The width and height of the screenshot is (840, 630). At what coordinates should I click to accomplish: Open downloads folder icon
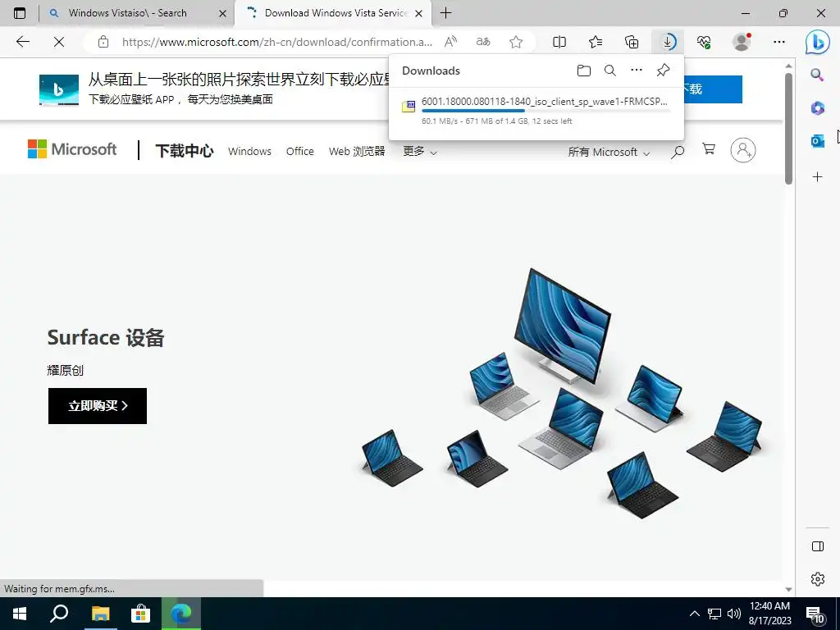click(584, 71)
